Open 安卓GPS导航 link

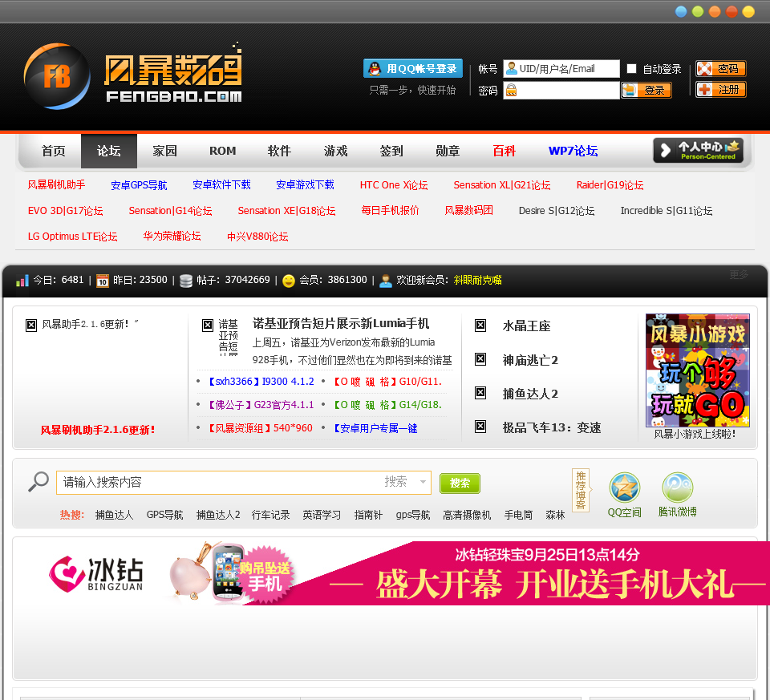139,185
